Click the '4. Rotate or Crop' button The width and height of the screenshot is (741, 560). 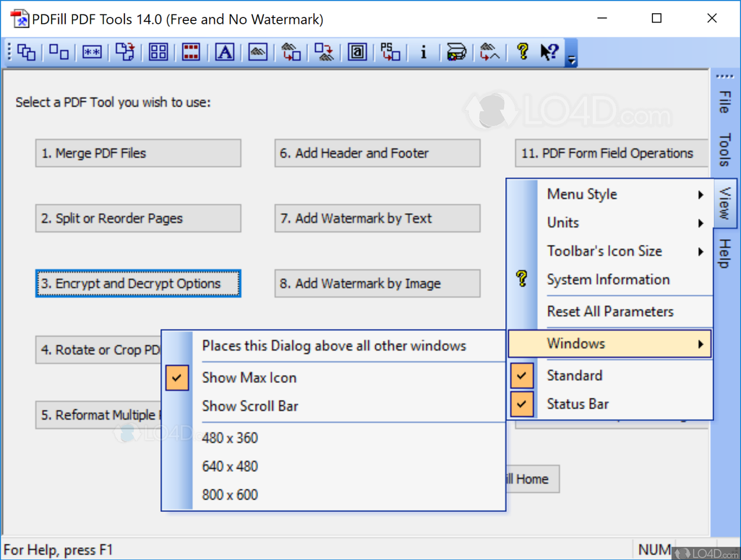coord(98,350)
